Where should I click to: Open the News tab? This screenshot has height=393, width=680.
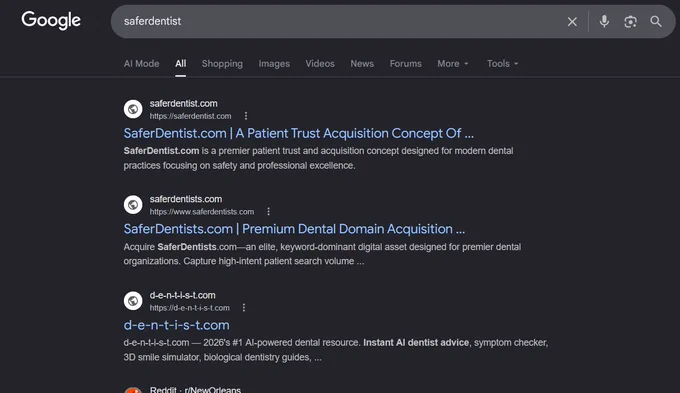362,63
